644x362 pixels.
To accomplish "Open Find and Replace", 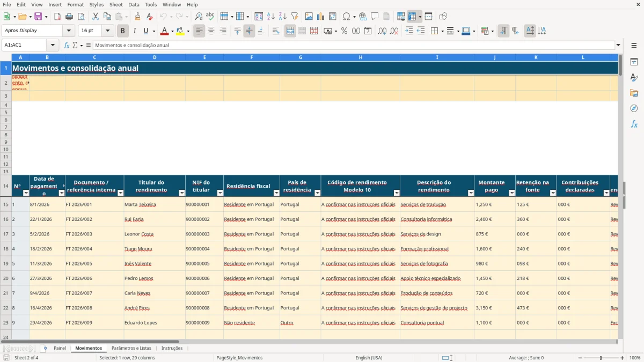I will [199, 17].
